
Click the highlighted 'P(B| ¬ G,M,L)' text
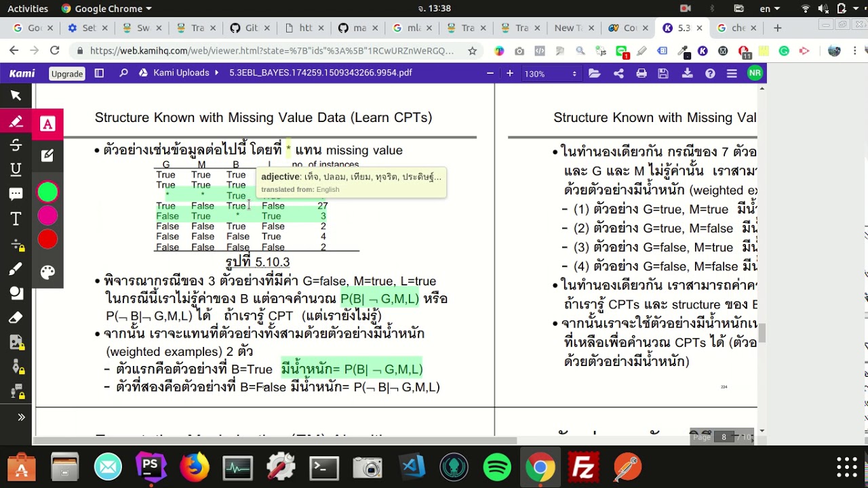click(380, 298)
